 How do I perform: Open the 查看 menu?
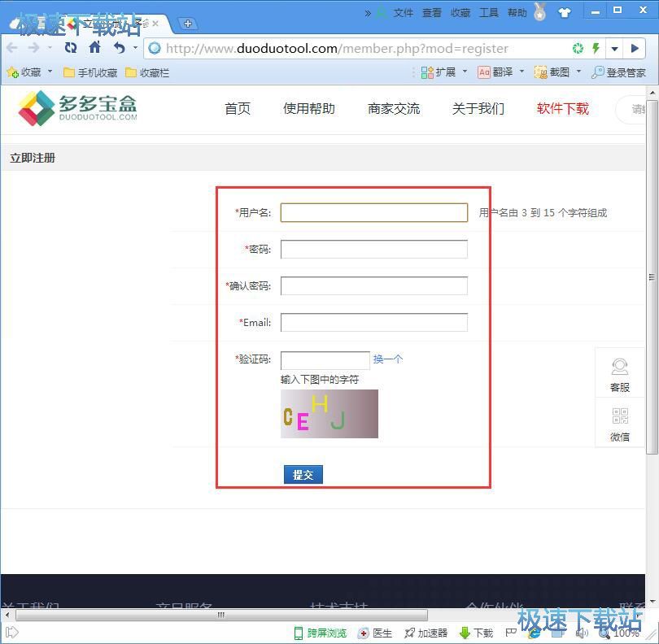432,12
